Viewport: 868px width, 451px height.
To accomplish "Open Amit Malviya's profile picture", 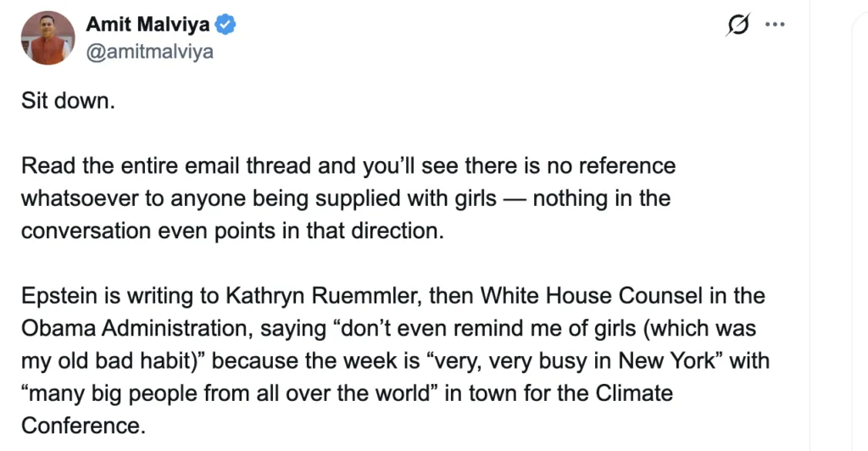I will click(x=48, y=37).
